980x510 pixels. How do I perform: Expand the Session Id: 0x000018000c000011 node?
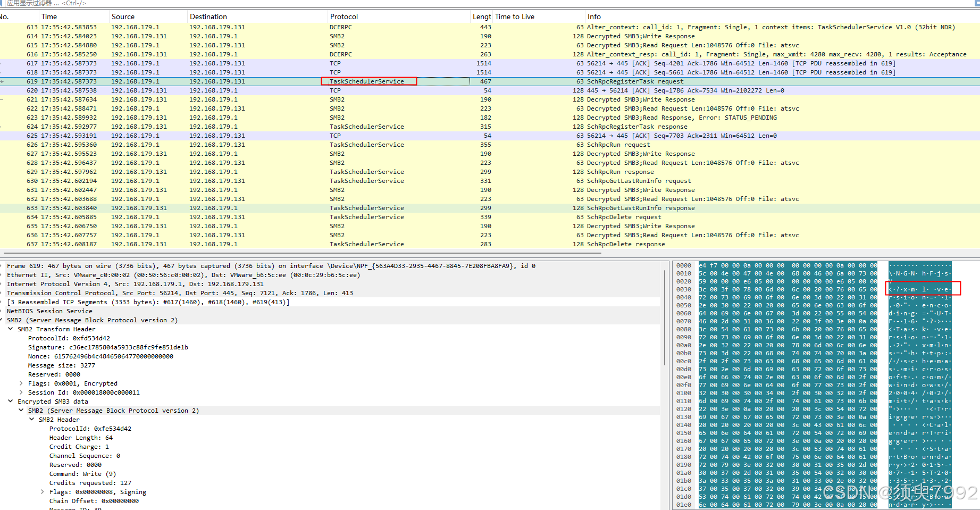coord(21,392)
